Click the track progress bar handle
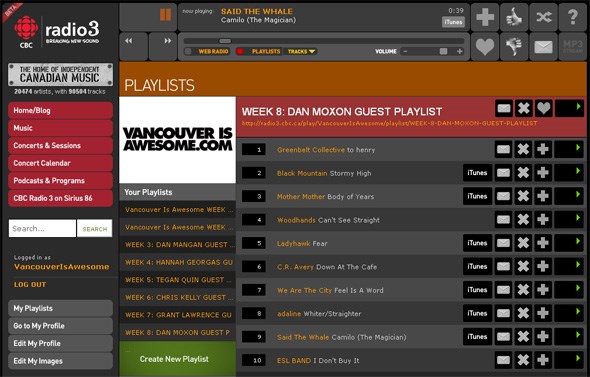The image size is (590, 377). (225, 41)
